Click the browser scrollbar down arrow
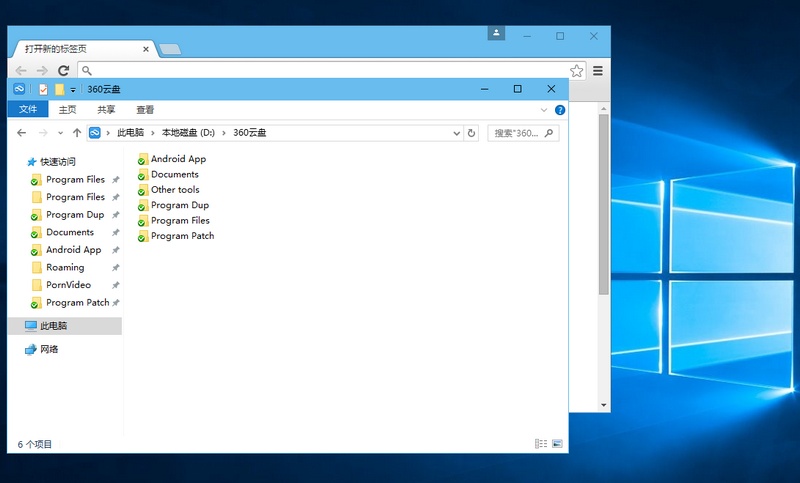 [604, 405]
